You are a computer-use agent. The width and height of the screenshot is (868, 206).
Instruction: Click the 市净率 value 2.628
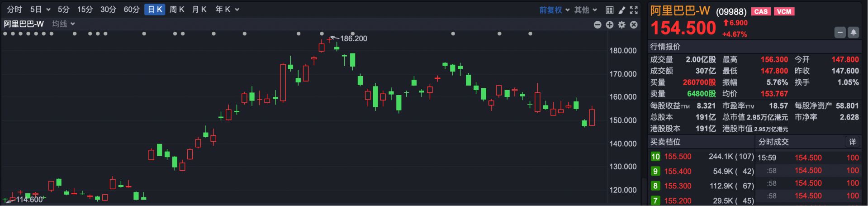849,117
